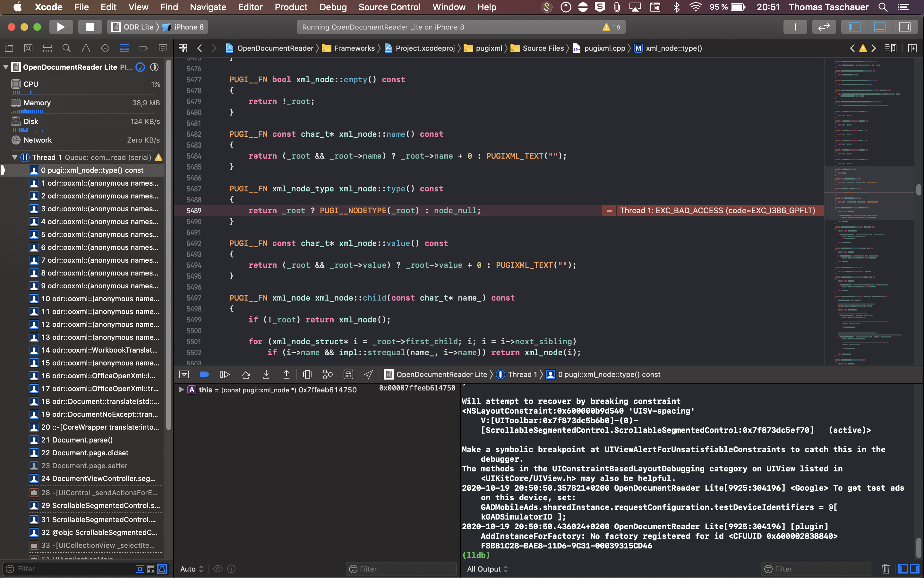Open the All Output dropdown
This screenshot has width=924, height=578.
coord(487,569)
